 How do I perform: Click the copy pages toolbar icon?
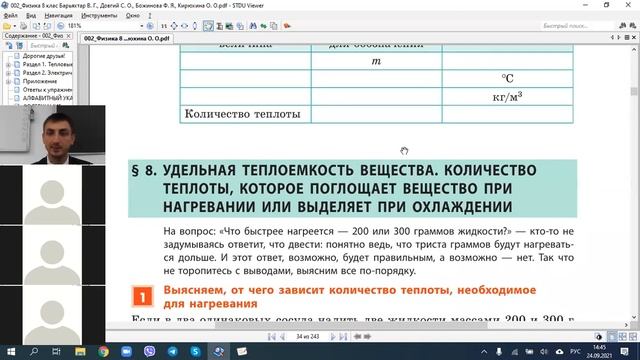tap(274, 26)
